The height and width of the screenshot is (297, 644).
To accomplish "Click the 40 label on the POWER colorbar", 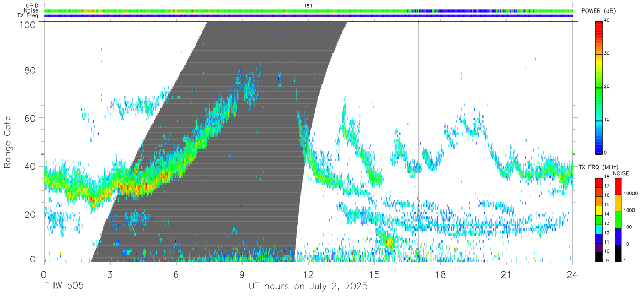I will [607, 21].
